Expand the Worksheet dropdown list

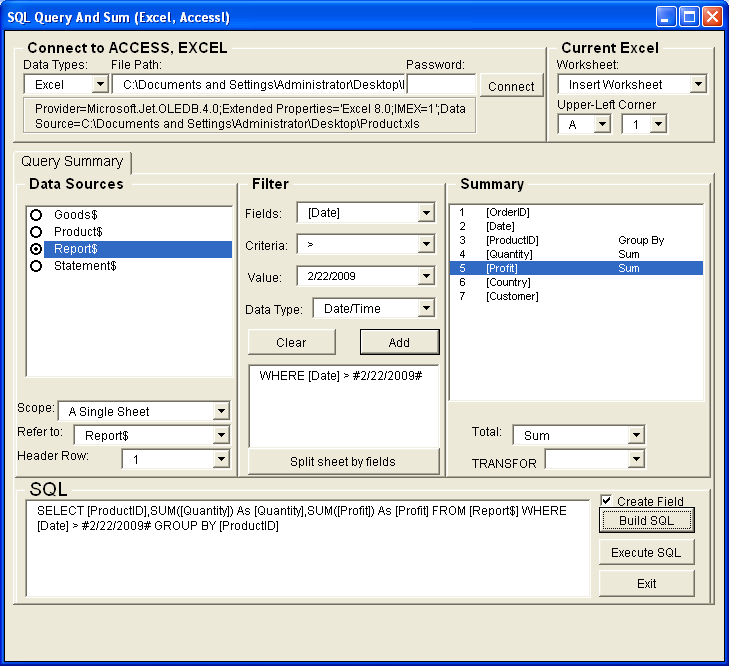(697, 85)
